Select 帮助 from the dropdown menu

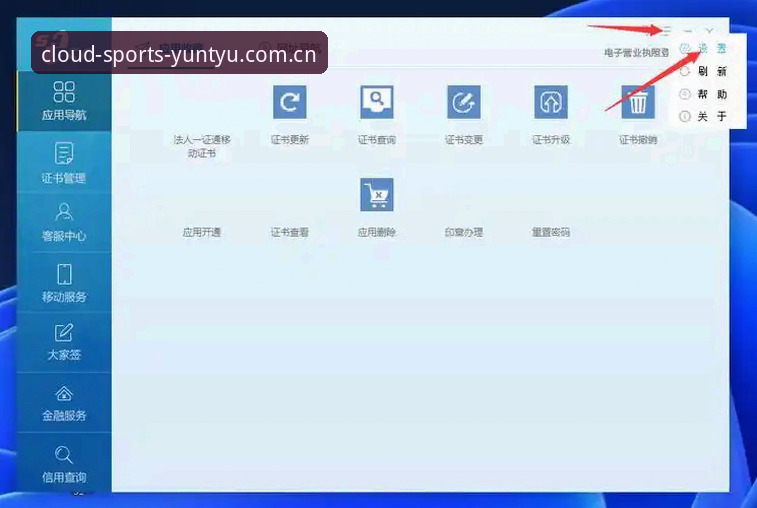pyautogui.click(x=703, y=94)
